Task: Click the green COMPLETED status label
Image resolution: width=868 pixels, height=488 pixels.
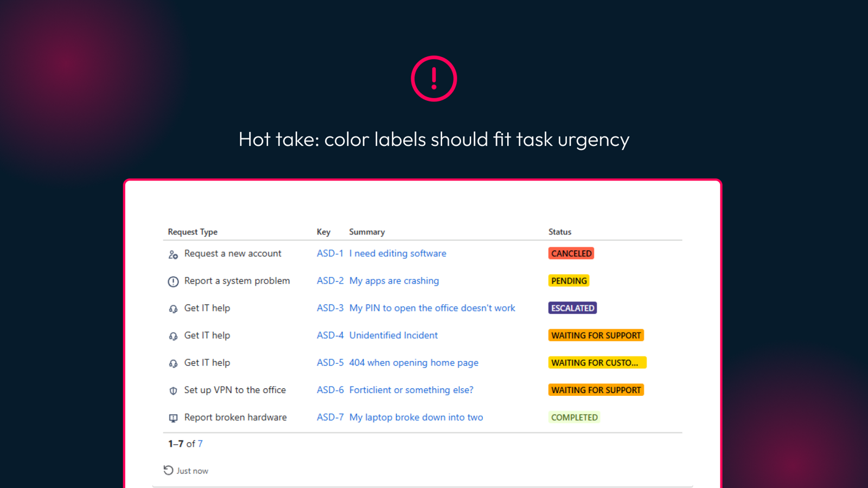Action: 575,418
